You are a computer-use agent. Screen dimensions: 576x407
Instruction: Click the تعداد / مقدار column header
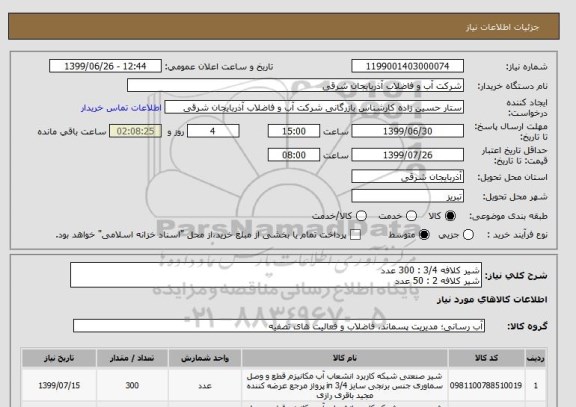(132, 358)
